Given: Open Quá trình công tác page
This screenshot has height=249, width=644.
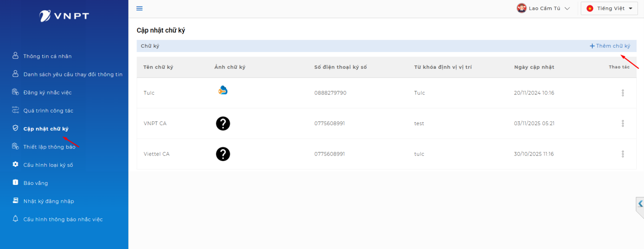Looking at the screenshot, I should coord(48,111).
